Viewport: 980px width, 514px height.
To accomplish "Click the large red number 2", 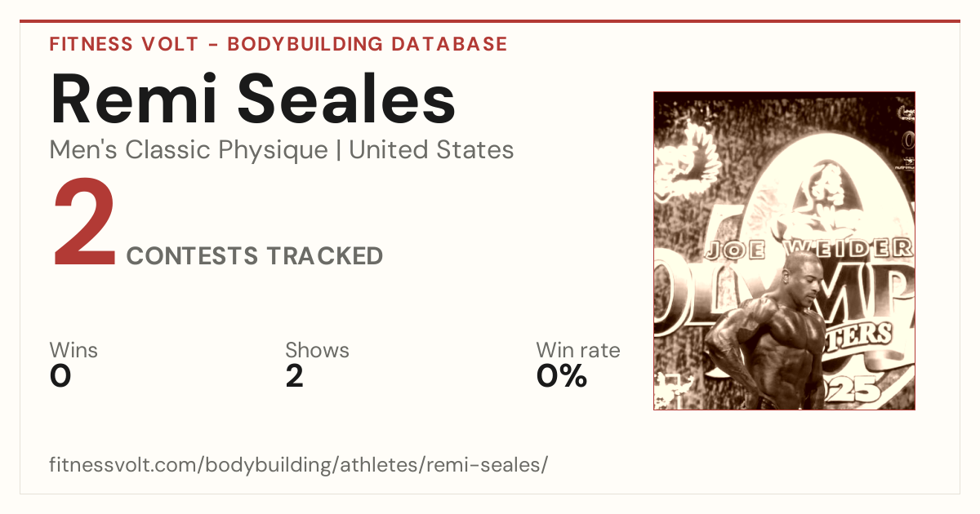I will [x=85, y=224].
